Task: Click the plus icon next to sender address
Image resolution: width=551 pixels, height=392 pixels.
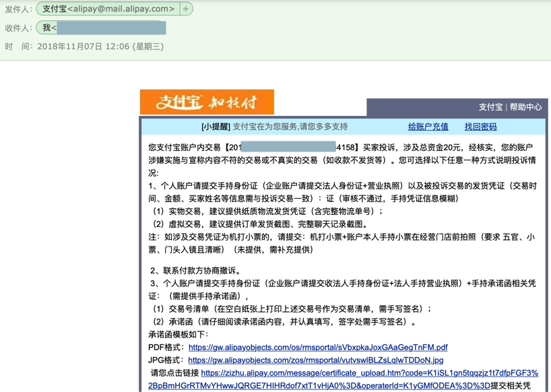Action: coord(186,9)
